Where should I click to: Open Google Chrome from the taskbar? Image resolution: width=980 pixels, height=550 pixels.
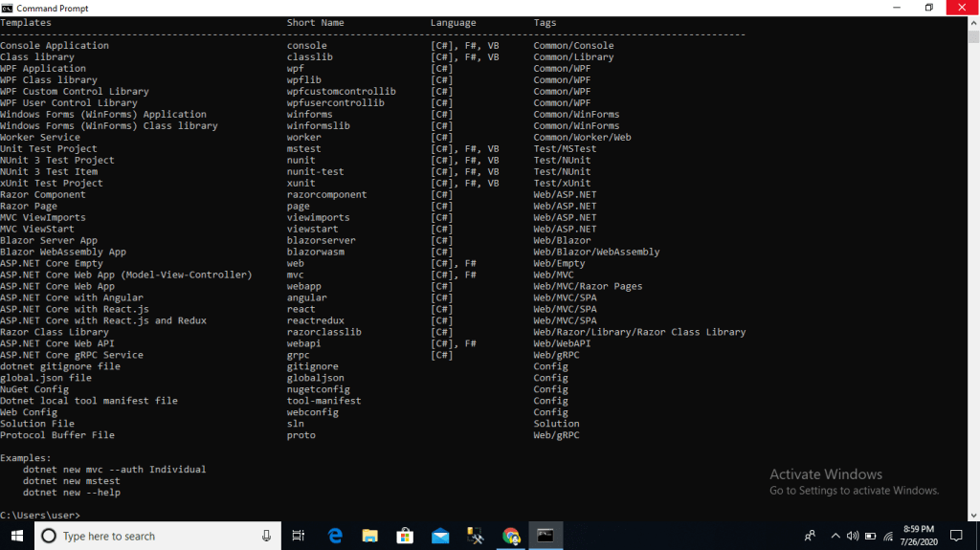[x=511, y=536]
